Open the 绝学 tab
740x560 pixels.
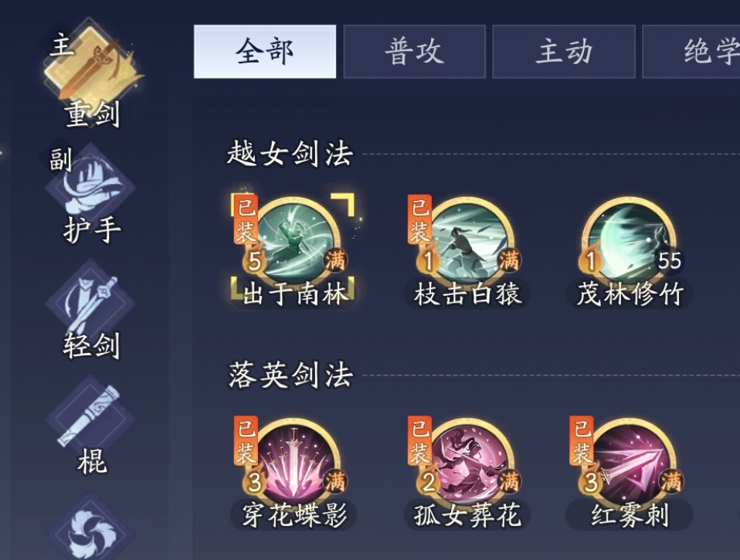point(691,52)
